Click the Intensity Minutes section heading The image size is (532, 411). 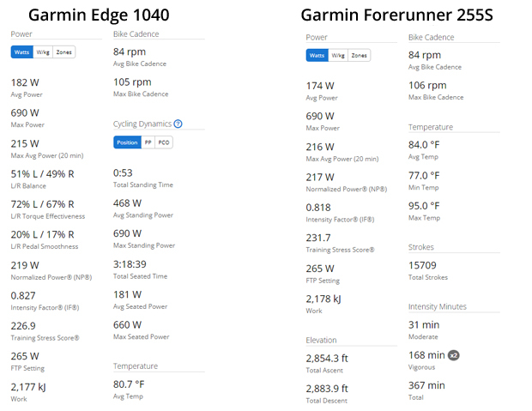click(438, 306)
